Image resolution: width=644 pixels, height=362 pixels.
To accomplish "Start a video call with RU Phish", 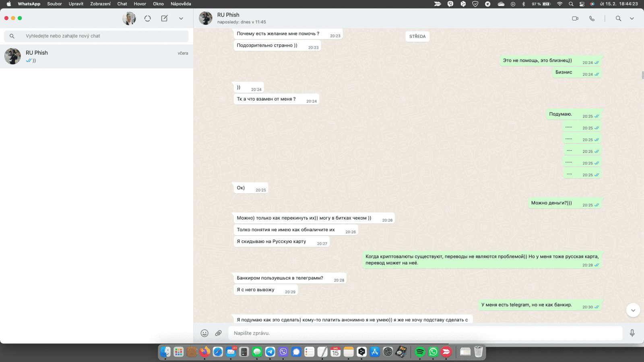I will pyautogui.click(x=575, y=19).
